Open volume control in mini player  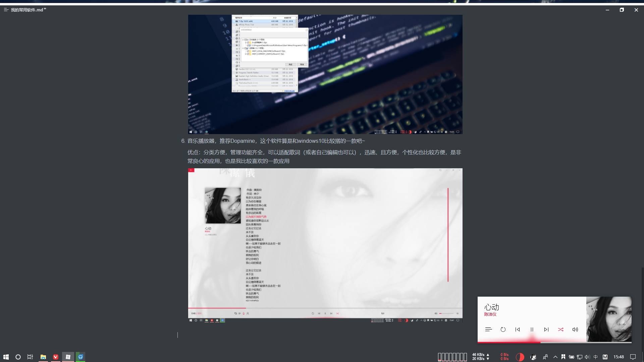tap(575, 329)
